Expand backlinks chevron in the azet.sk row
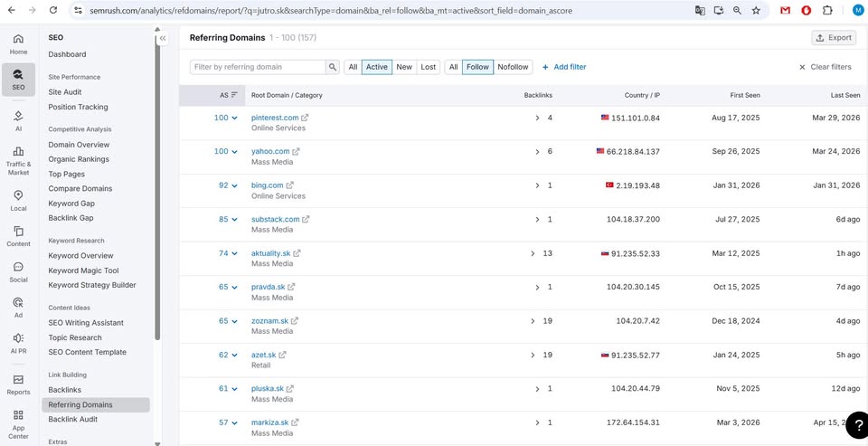This screenshot has height=446, width=868. coord(533,356)
